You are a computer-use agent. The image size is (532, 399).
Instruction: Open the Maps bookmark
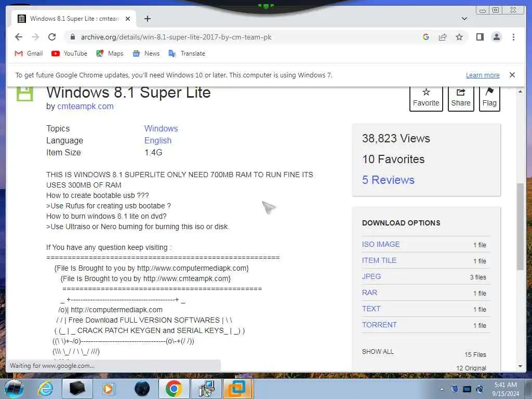point(110,54)
